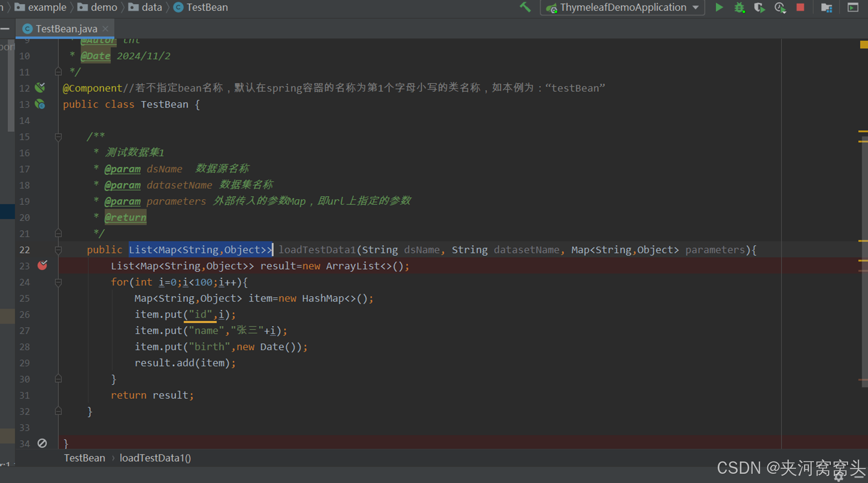This screenshot has height=483, width=868.
Task: Run ThymeleafDemoApplication with green play button
Action: [719, 7]
